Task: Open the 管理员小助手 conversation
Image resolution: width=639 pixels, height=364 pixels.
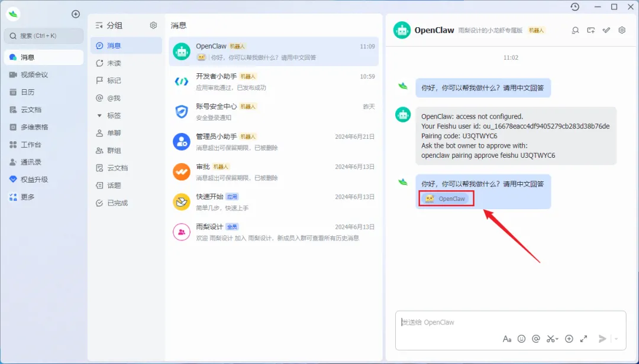Action: coord(273,142)
